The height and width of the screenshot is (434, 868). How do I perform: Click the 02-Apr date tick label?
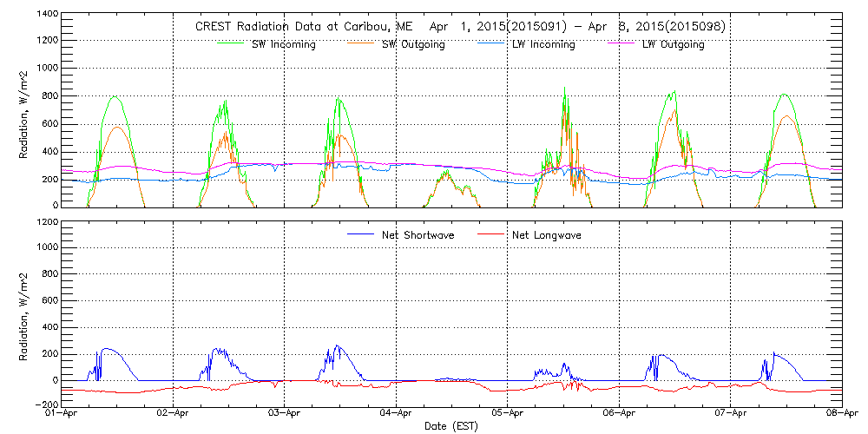tap(173, 414)
